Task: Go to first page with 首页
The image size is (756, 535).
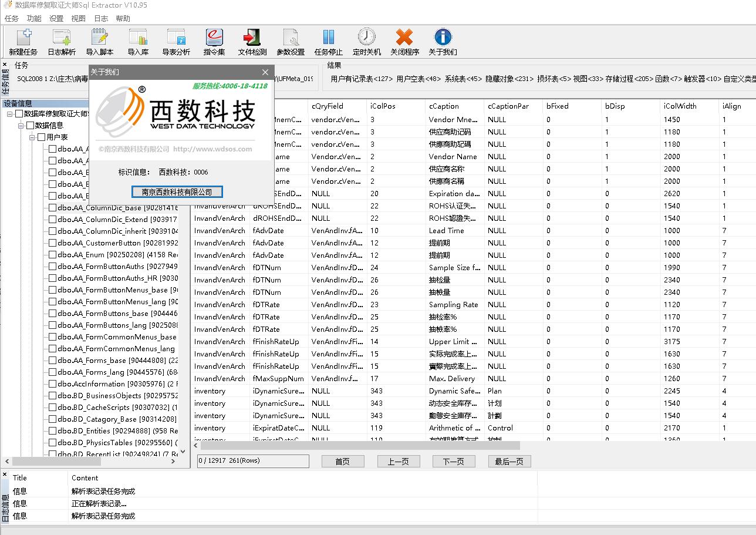Action: (x=343, y=461)
